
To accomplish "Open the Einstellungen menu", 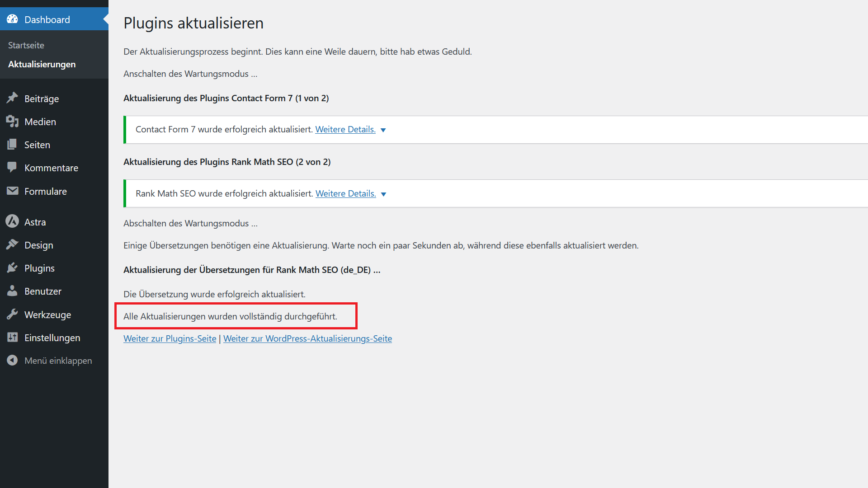I will 54,338.
